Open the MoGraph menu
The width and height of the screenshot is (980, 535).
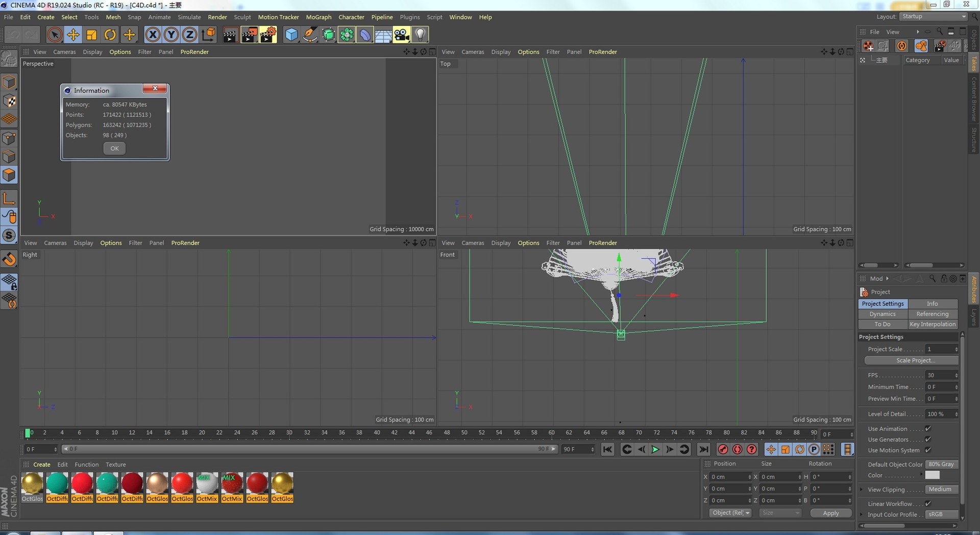[318, 17]
